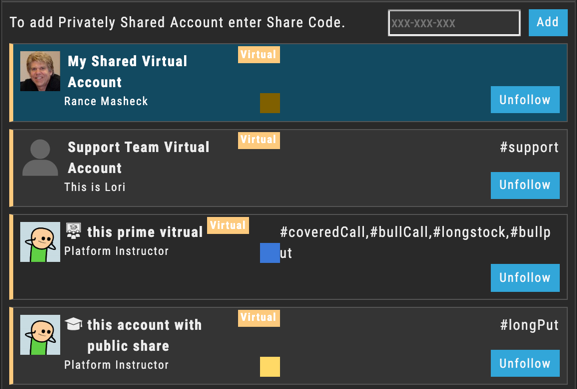Click the cartoon avatar beside this prime vitrual

coord(40,242)
